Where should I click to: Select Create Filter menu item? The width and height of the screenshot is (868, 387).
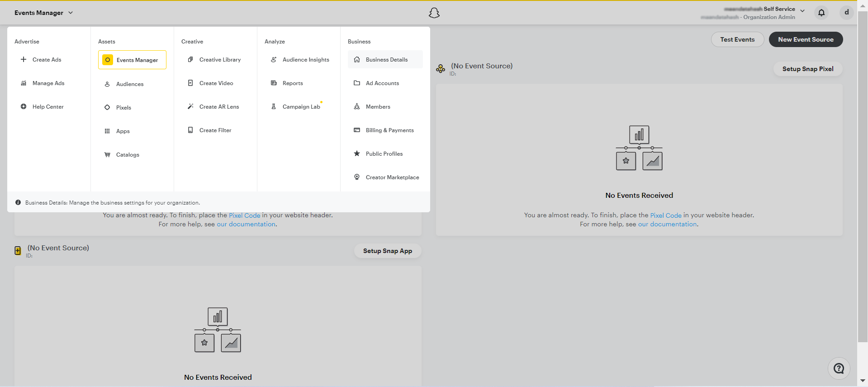(x=215, y=130)
